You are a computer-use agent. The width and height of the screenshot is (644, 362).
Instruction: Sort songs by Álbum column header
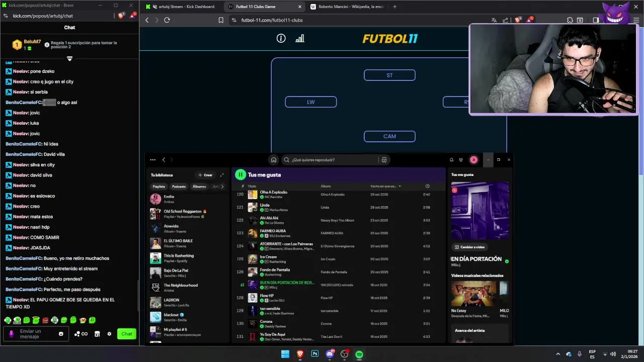(x=326, y=187)
